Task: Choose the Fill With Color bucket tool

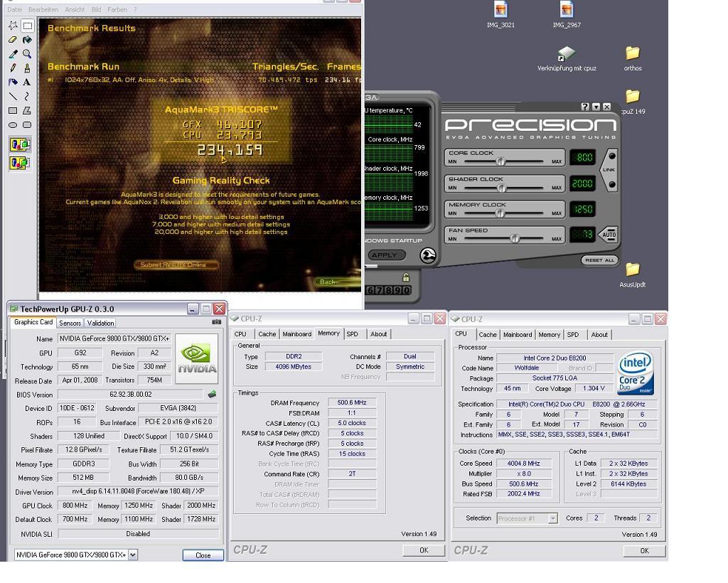Action: (28, 40)
